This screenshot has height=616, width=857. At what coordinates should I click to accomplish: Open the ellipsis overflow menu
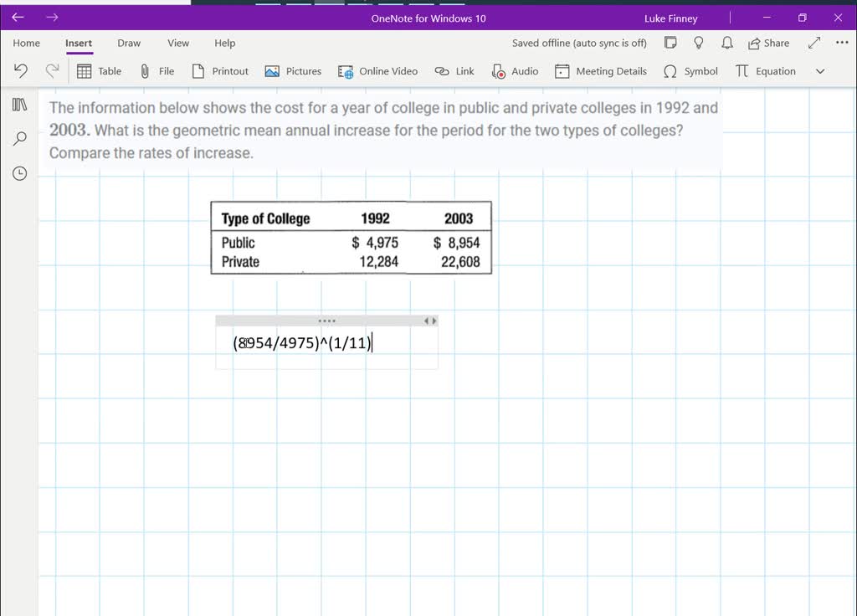[x=841, y=43]
